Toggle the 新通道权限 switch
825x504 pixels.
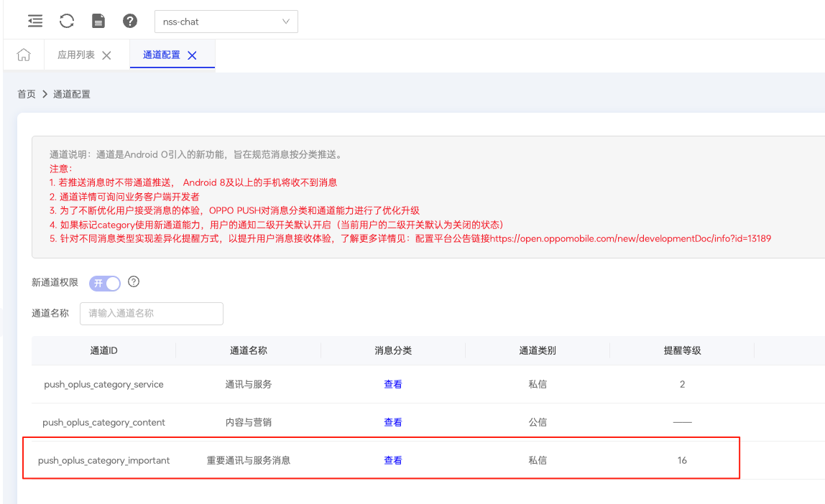coord(105,284)
